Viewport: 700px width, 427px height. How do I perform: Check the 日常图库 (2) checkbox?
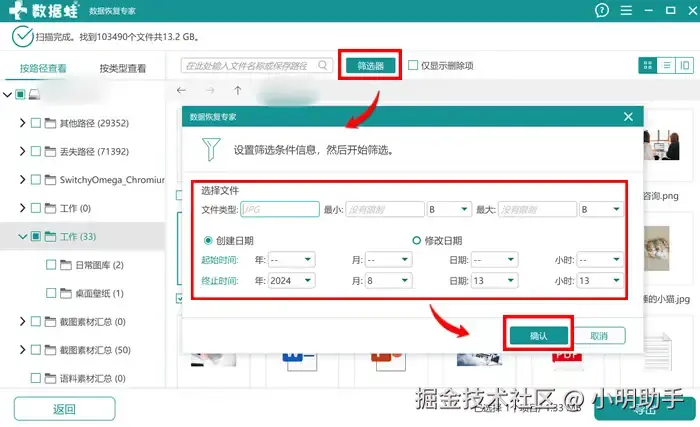pos(51,265)
